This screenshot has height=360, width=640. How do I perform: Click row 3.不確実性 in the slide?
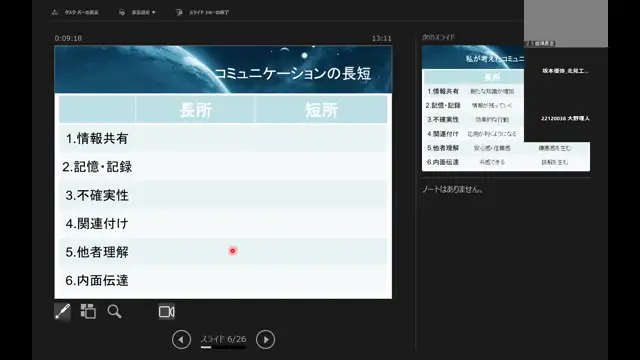coord(223,195)
